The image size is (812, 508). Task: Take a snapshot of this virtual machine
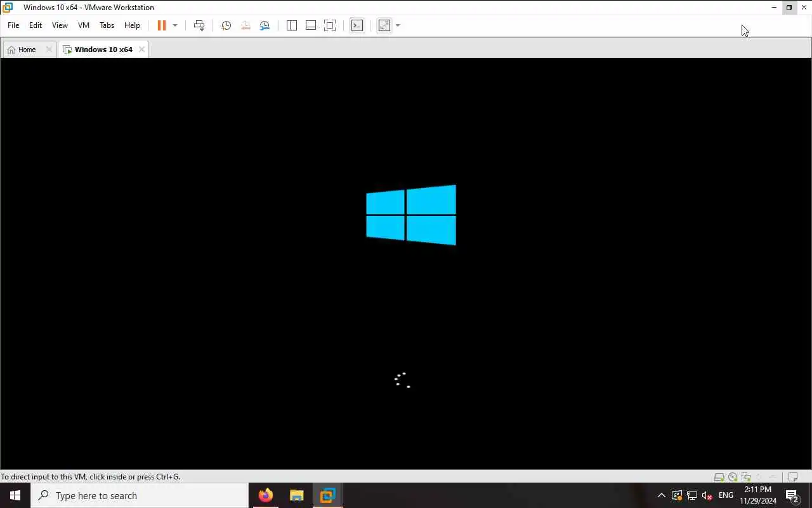tap(226, 25)
